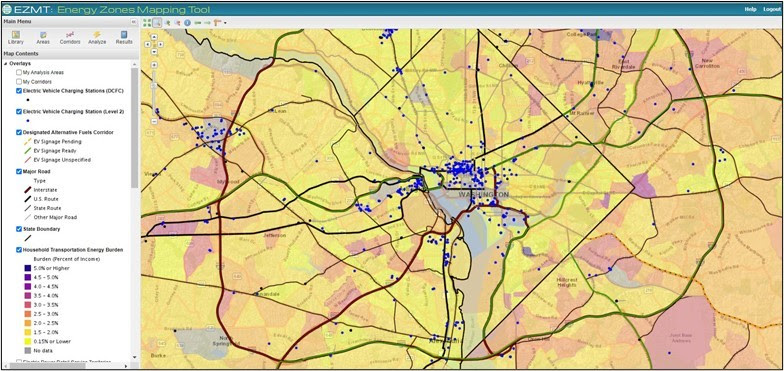The height and width of the screenshot is (371, 784).
Task: Click the U.S. Route legend entry
Action: [42, 199]
